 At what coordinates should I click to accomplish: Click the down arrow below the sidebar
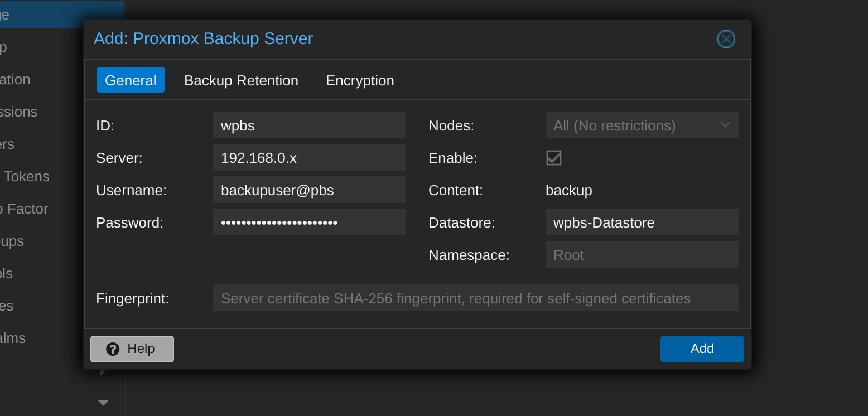[x=103, y=402]
